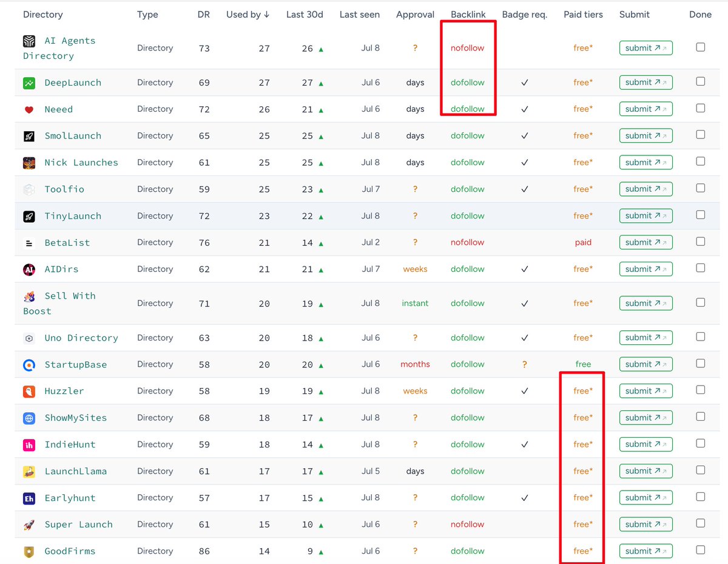Click the Neeed heart logo icon

click(29, 109)
